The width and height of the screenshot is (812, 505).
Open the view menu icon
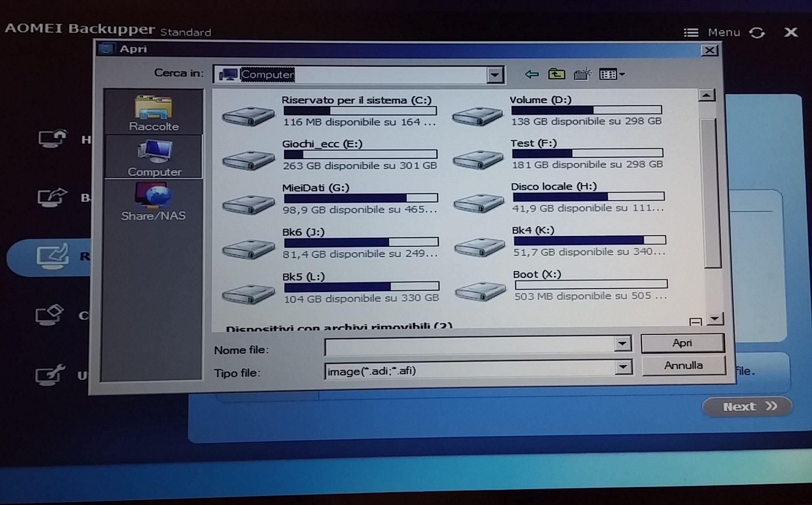[x=611, y=74]
